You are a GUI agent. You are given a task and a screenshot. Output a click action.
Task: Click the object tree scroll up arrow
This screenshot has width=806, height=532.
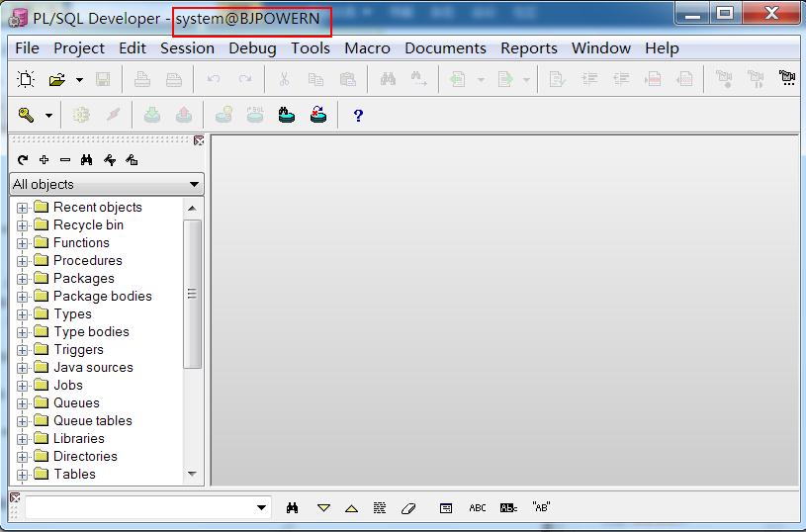point(192,209)
